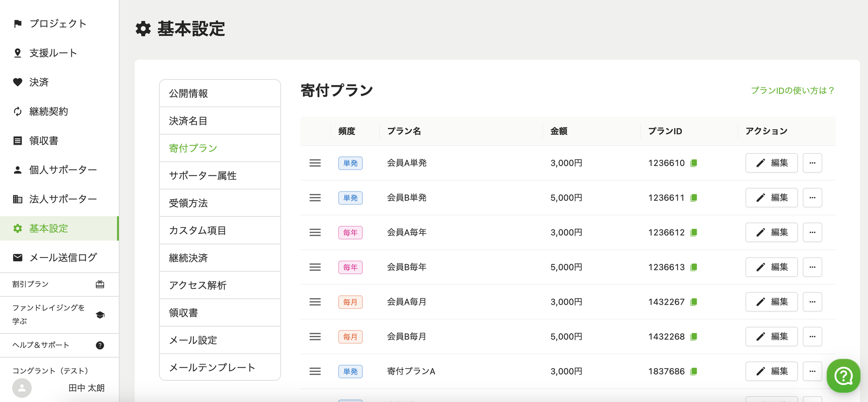Screen dimensions: 868x402
Task: Click the 割引プラン gift icon
Action: pos(100,284)
